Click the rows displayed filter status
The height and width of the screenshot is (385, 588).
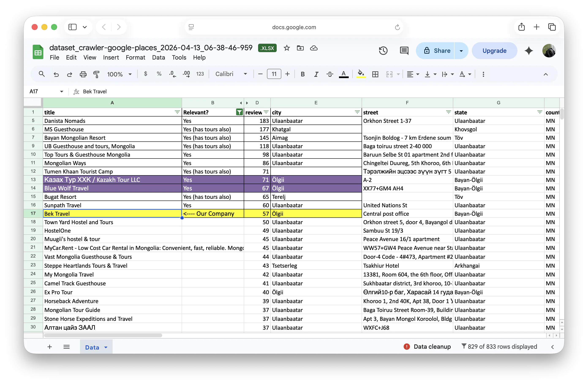click(499, 346)
